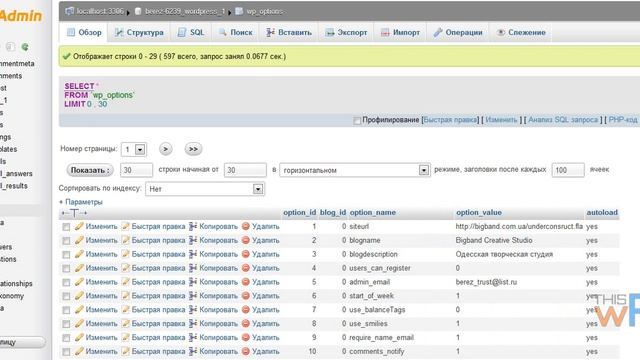Tick the require_name_email row checkbox
The image size is (640, 360).
click(x=66, y=338)
